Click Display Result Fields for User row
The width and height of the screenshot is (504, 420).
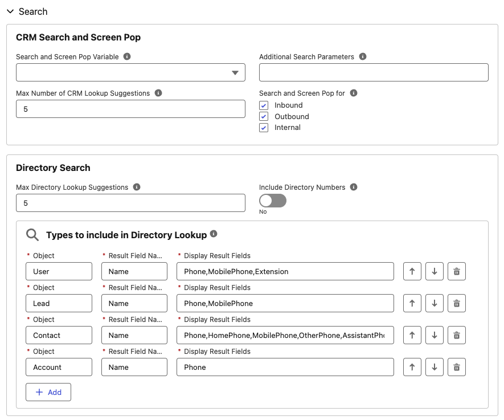[285, 271]
